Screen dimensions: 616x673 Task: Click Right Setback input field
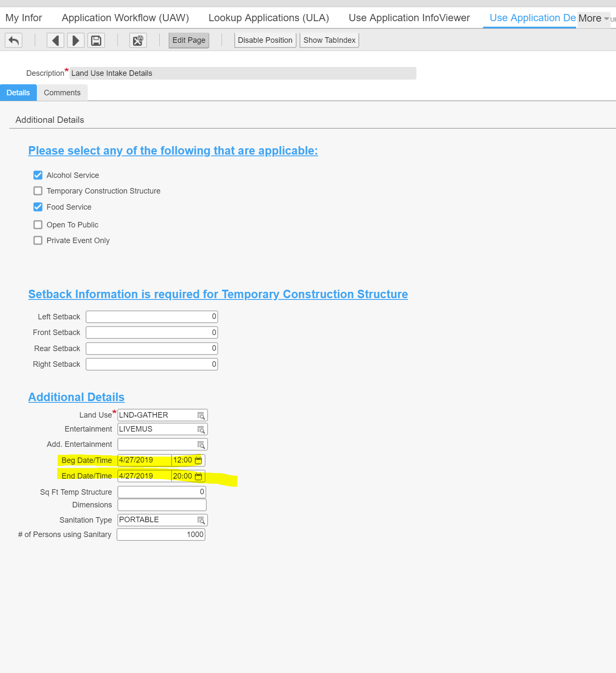coord(152,364)
